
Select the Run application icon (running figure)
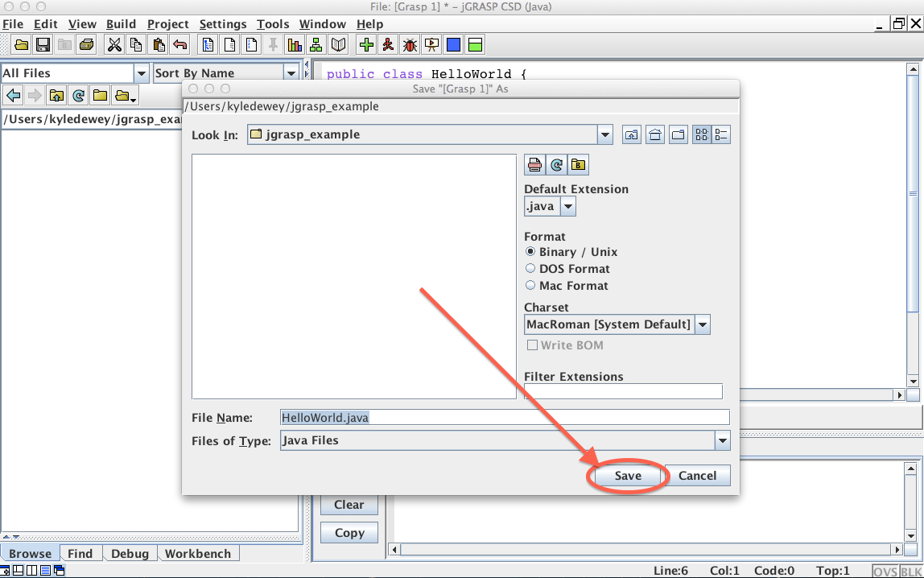point(387,44)
